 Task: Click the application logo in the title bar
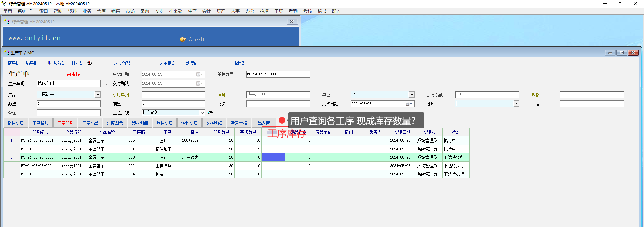tap(4, 4)
